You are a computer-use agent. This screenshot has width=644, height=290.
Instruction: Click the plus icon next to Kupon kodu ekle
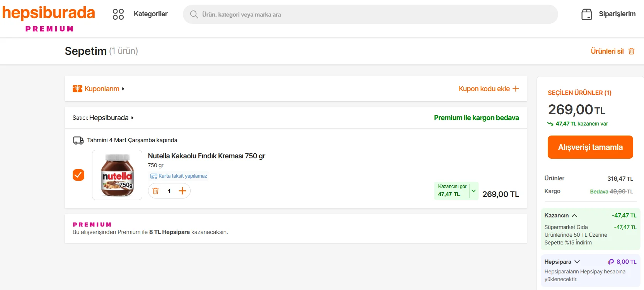click(515, 89)
